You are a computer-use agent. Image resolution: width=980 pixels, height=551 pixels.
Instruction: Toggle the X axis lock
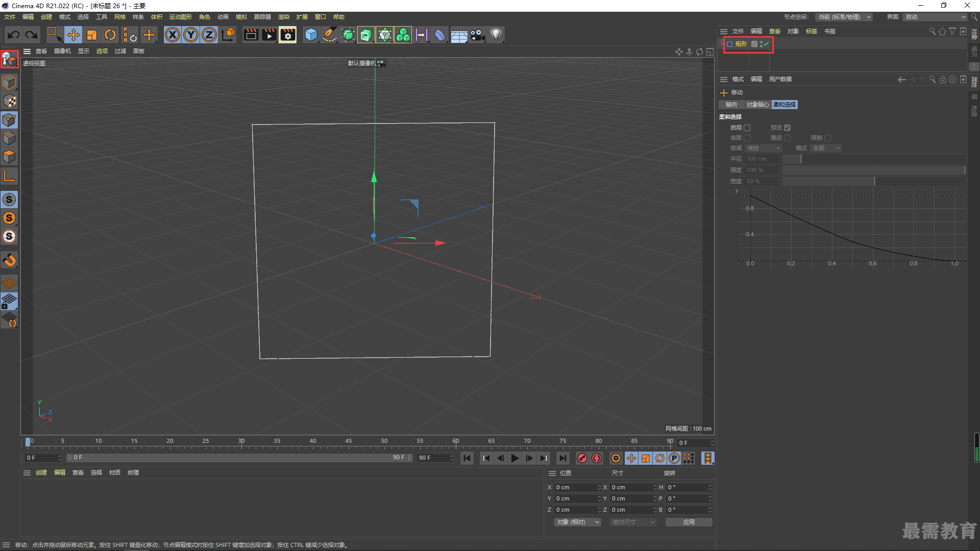tap(173, 35)
